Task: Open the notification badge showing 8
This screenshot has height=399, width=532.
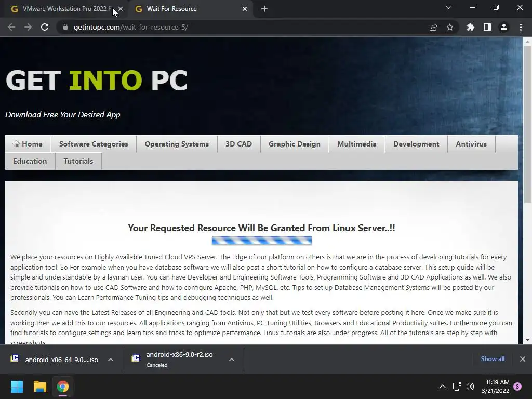Action: (517, 387)
